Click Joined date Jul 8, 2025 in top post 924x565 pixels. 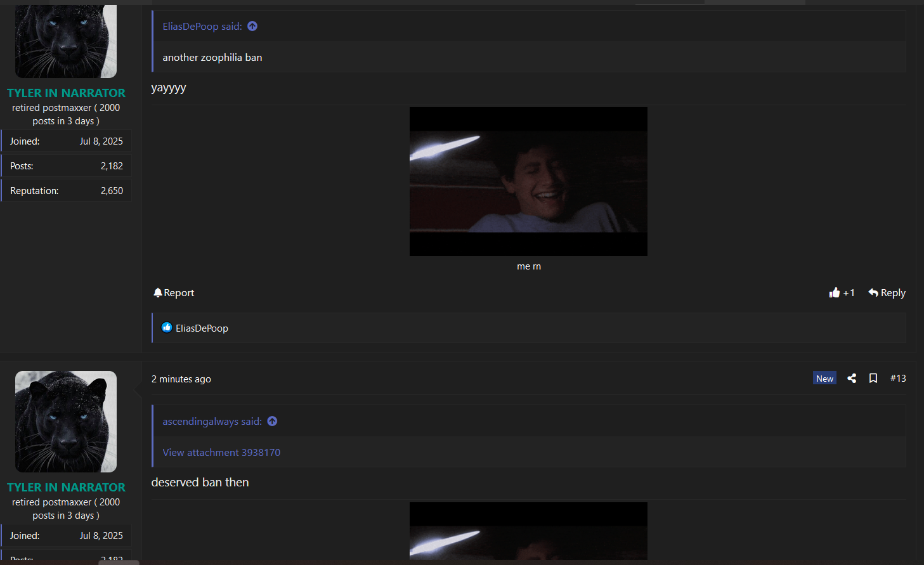101,141
